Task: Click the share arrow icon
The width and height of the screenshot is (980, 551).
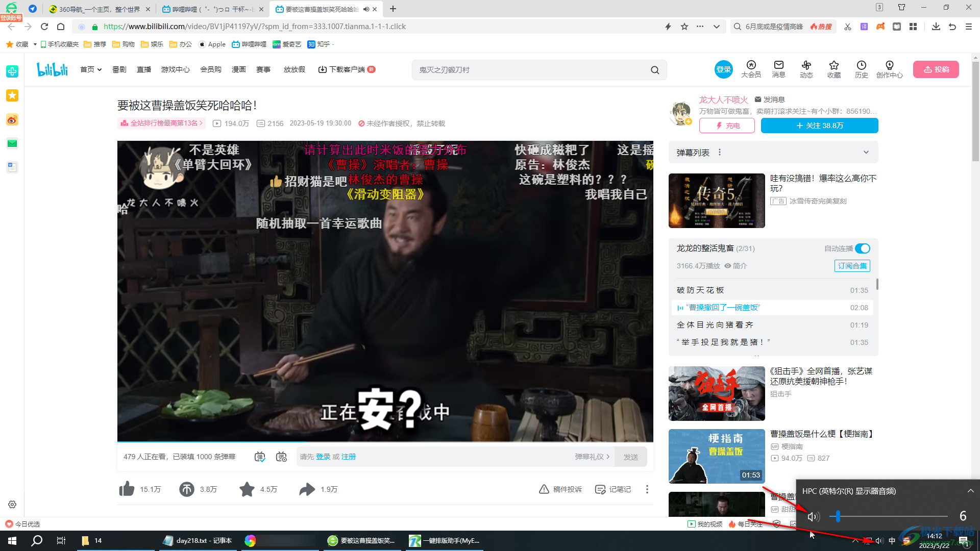Action: click(x=306, y=489)
